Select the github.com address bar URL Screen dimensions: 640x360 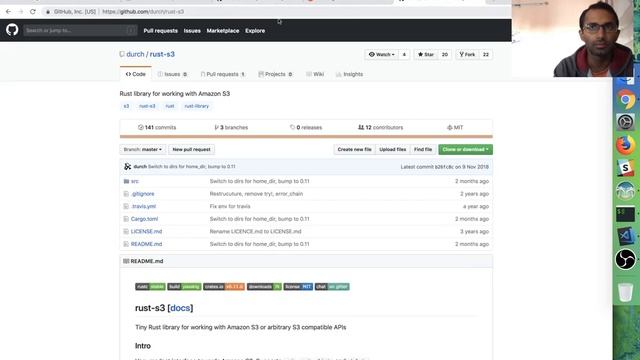(x=143, y=11)
